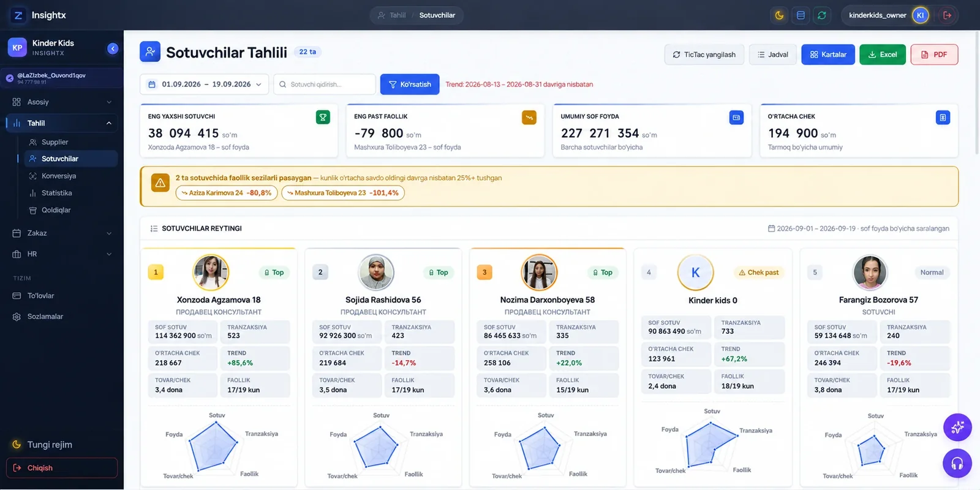This screenshot has width=980, height=490.
Task: Open the database icon in top bar
Action: pos(801,15)
